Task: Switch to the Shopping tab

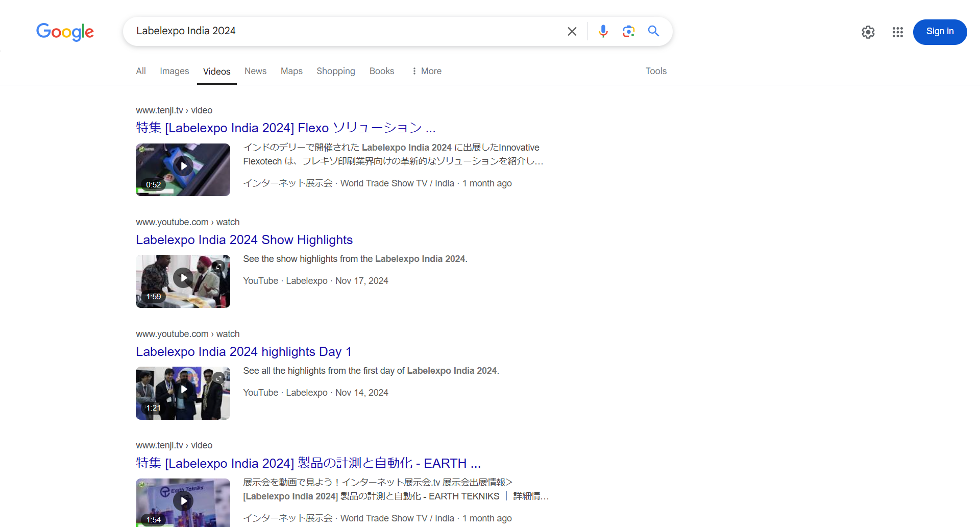Action: [x=336, y=71]
